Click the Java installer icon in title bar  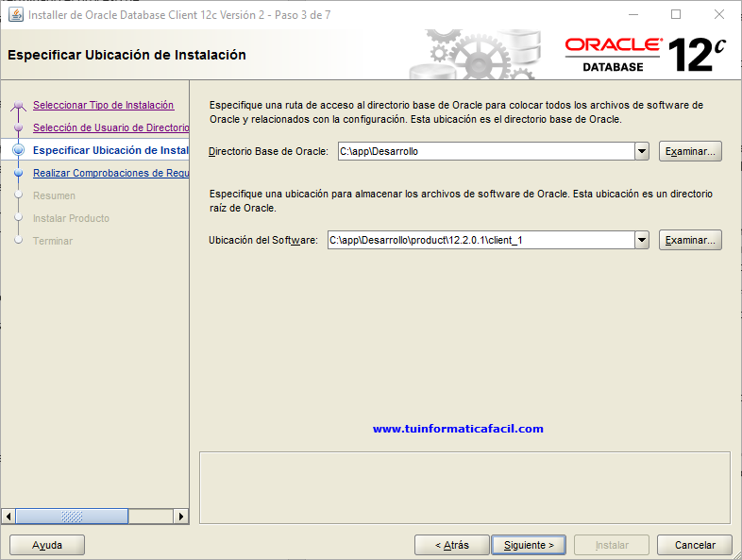(x=16, y=15)
